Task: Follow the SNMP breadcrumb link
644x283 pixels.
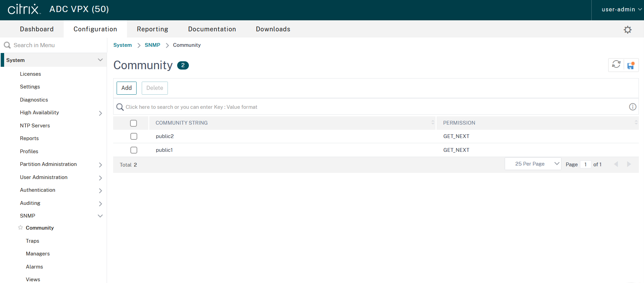Action: click(x=152, y=45)
